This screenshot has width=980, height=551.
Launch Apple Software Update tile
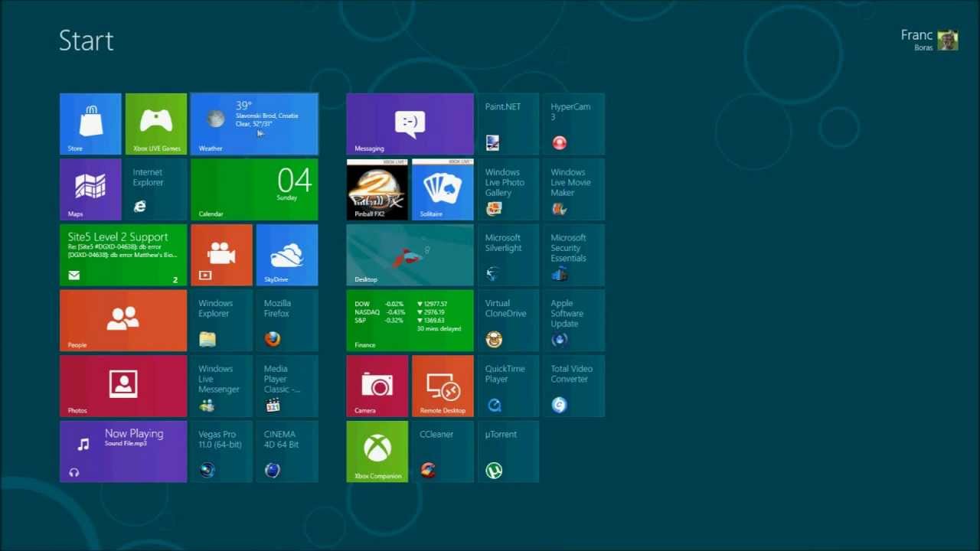tap(573, 321)
